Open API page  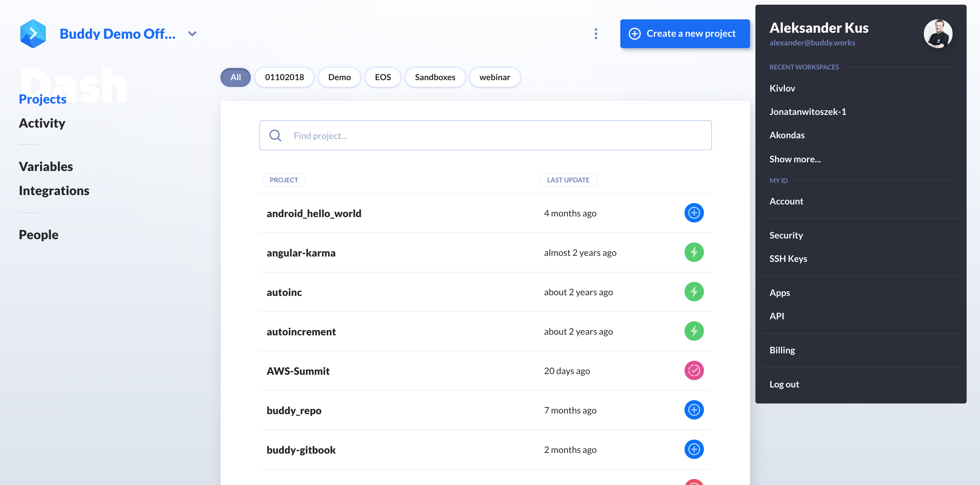click(776, 316)
